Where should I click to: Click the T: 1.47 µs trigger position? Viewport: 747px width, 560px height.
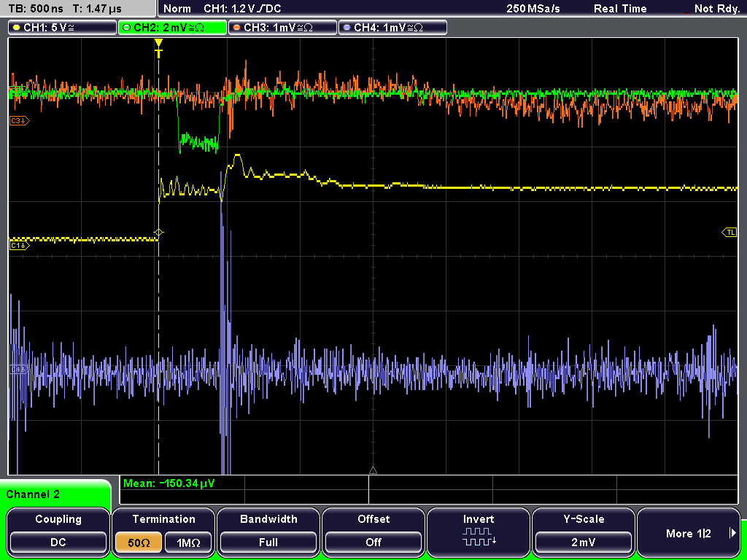click(98, 9)
